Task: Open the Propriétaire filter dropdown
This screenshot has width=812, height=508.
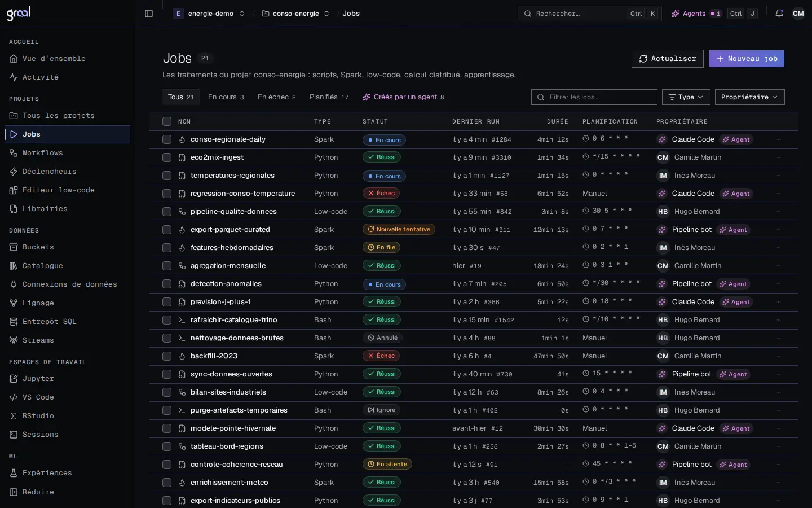Action: (x=749, y=97)
